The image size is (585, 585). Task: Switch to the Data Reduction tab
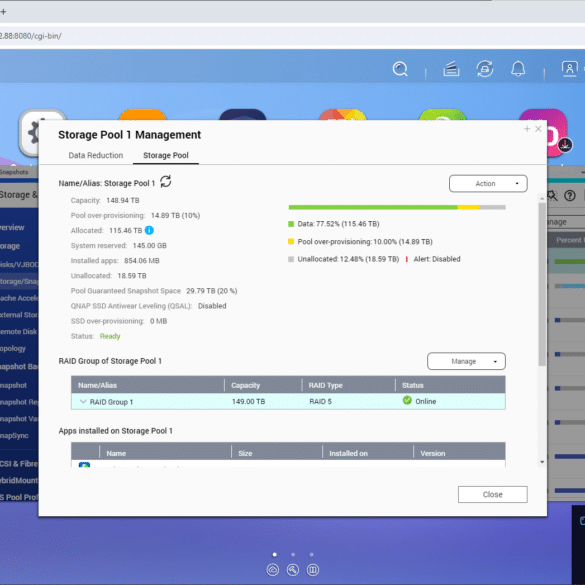pyautogui.click(x=96, y=155)
